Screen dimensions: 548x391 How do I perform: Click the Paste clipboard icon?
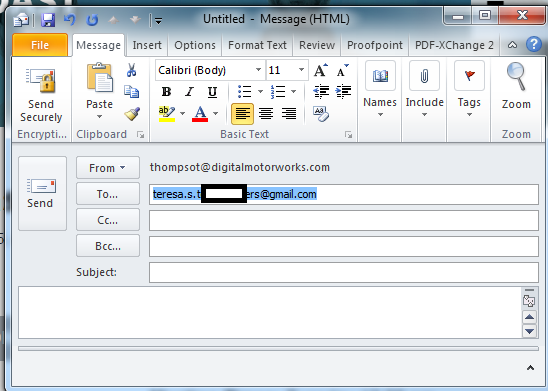point(100,78)
